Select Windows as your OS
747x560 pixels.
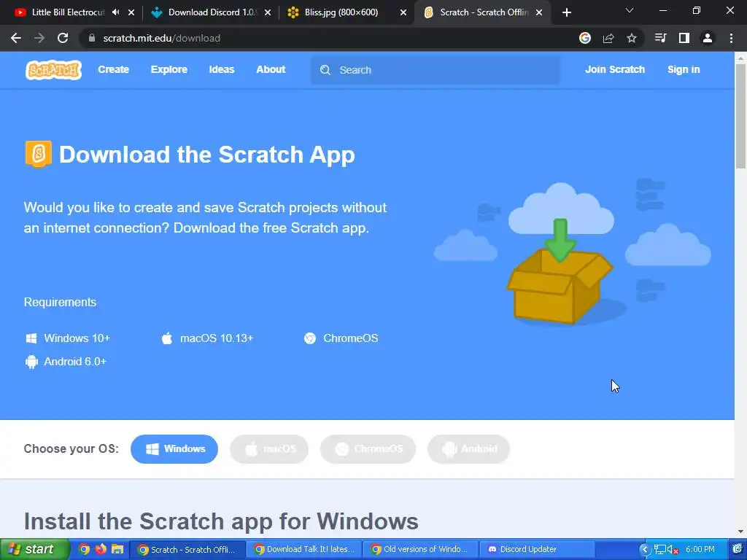tap(174, 449)
